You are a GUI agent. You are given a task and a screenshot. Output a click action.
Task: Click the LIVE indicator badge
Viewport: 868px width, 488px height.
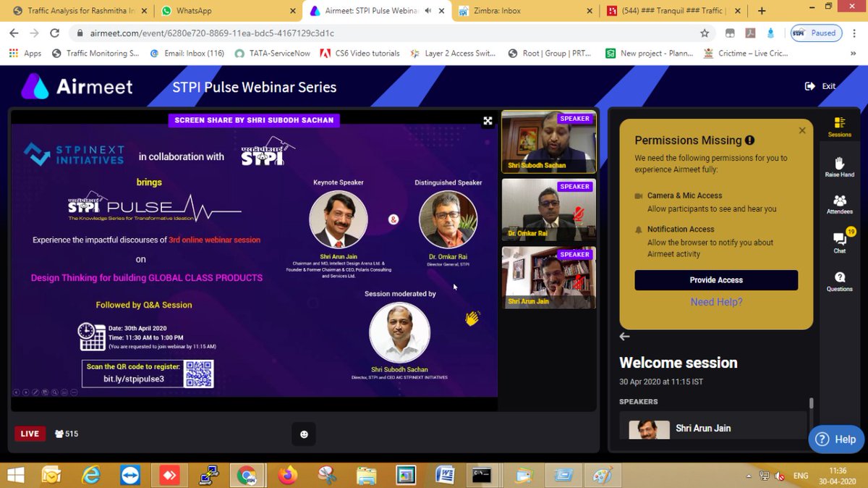coord(30,434)
